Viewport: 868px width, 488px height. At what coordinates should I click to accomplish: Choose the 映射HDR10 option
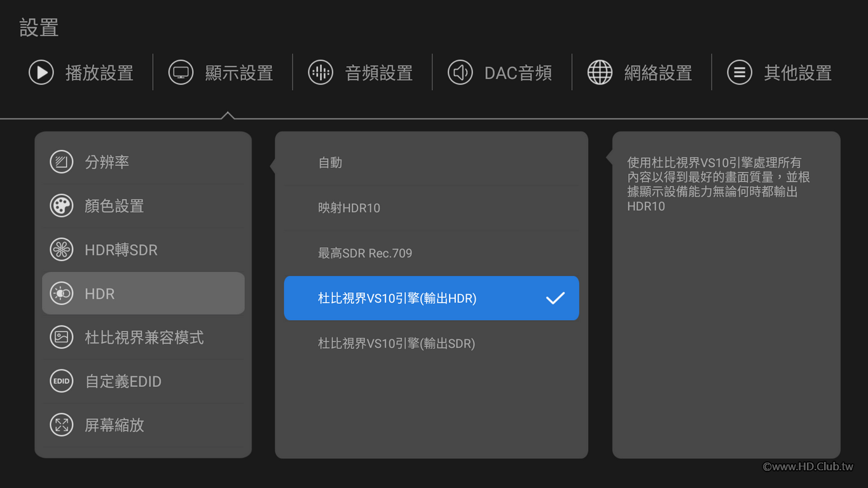click(x=431, y=208)
